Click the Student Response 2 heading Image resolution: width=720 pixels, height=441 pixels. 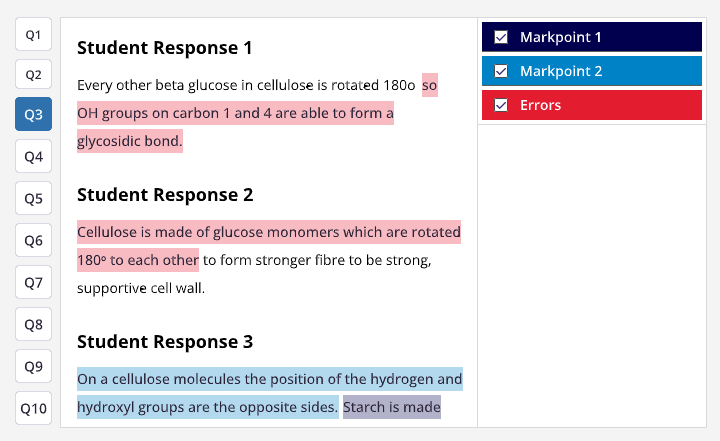click(165, 194)
